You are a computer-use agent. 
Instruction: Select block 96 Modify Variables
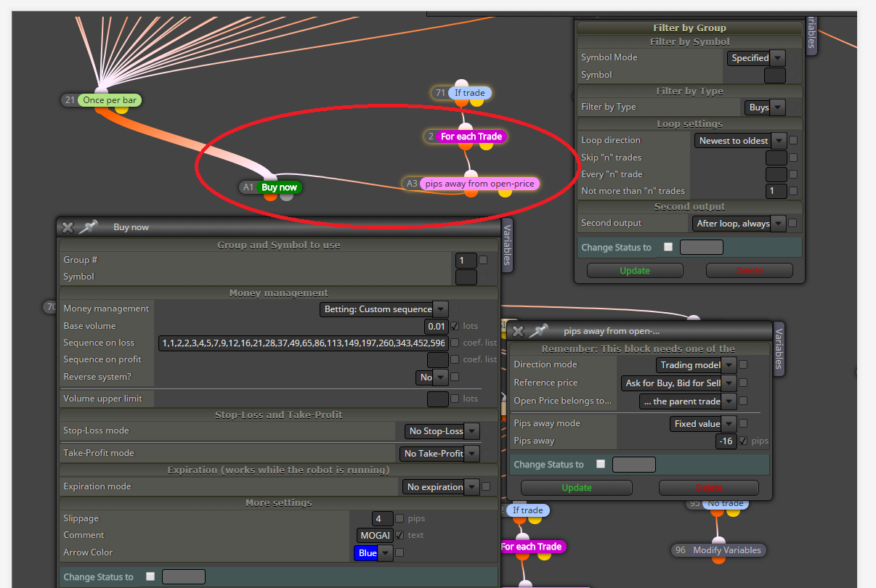[726, 550]
